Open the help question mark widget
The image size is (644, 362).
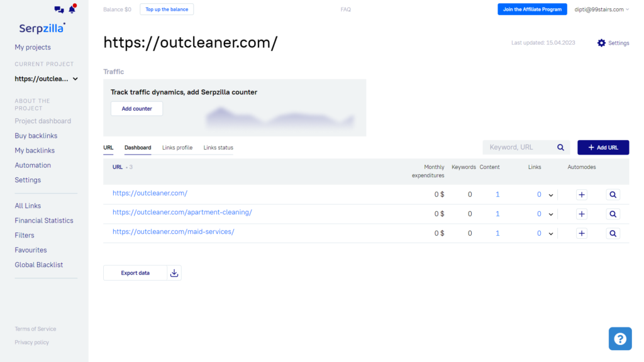620,339
